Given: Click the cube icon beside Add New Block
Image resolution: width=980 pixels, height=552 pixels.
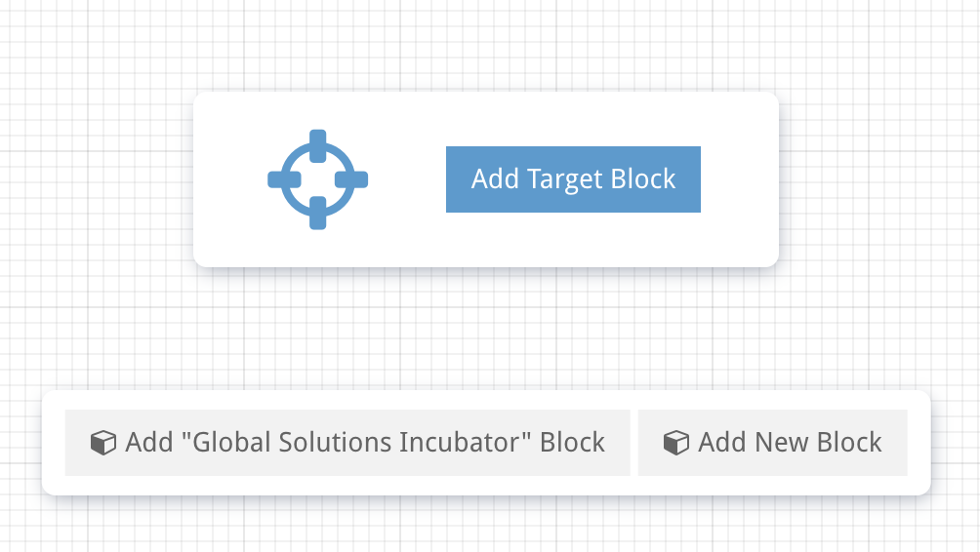Looking at the screenshot, I should pyautogui.click(x=676, y=443).
